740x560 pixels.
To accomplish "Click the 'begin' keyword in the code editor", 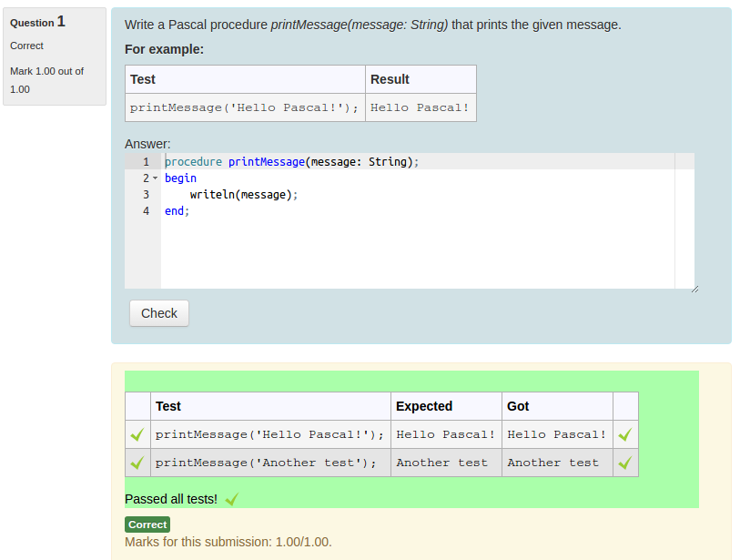I will (x=180, y=178).
